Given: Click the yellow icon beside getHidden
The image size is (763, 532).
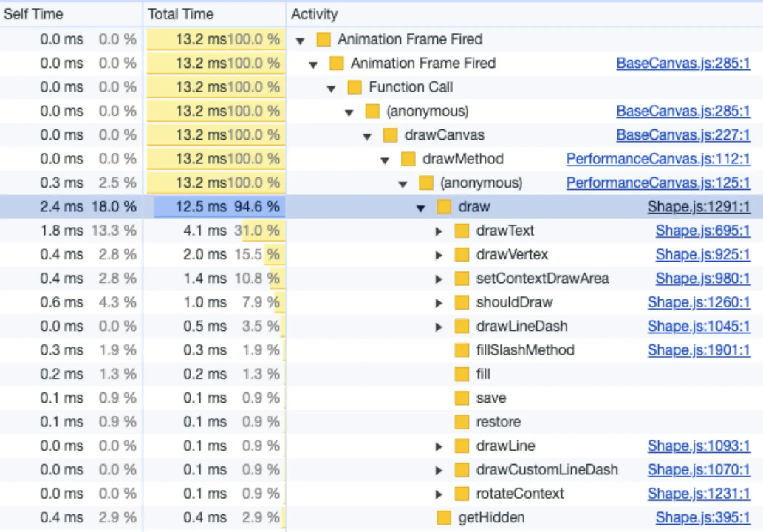Looking at the screenshot, I should (444, 518).
